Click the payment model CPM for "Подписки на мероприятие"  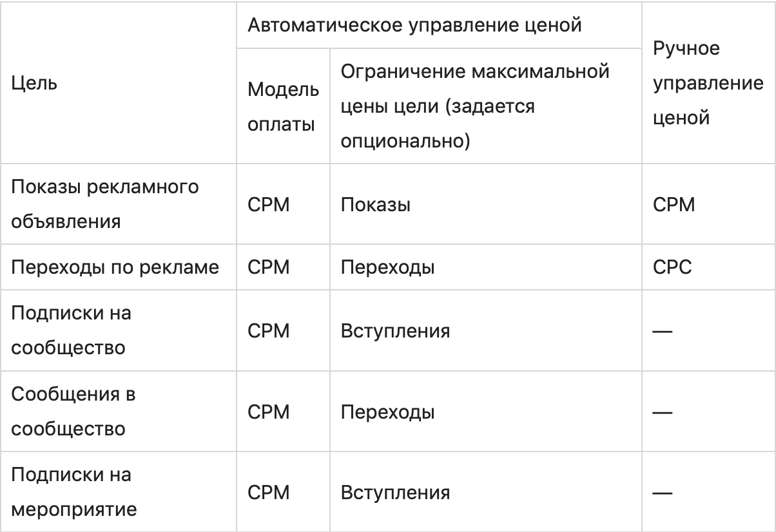coord(269,493)
